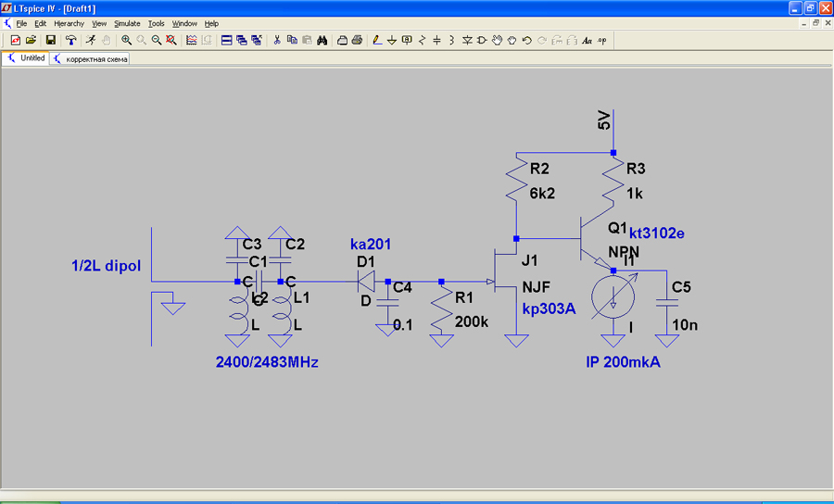
Task: Select the Drag tool closed hand
Action: 512,41
